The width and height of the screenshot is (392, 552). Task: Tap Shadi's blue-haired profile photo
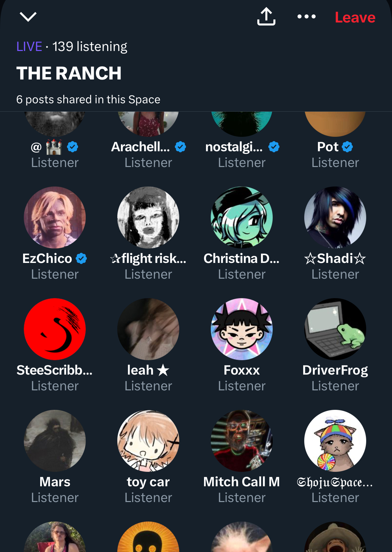[x=335, y=217]
